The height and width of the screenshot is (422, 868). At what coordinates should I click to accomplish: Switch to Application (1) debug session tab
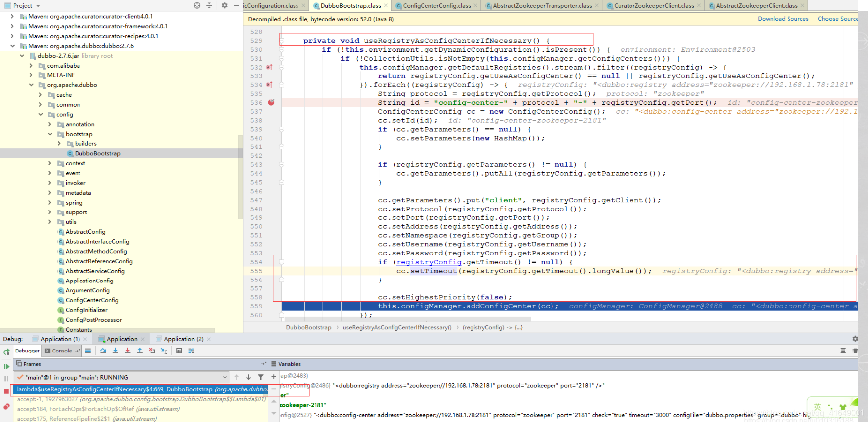click(60, 339)
